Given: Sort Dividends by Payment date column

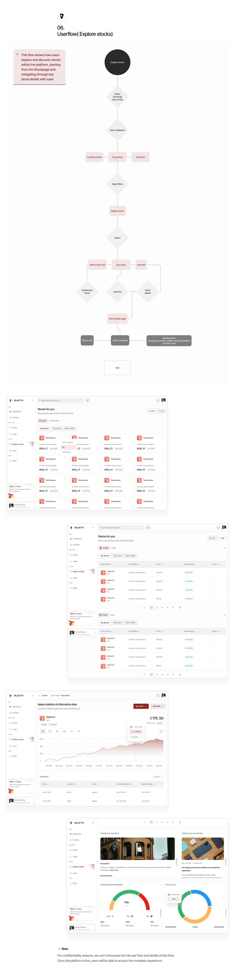Looking at the screenshot, I should pyautogui.click(x=148, y=784).
